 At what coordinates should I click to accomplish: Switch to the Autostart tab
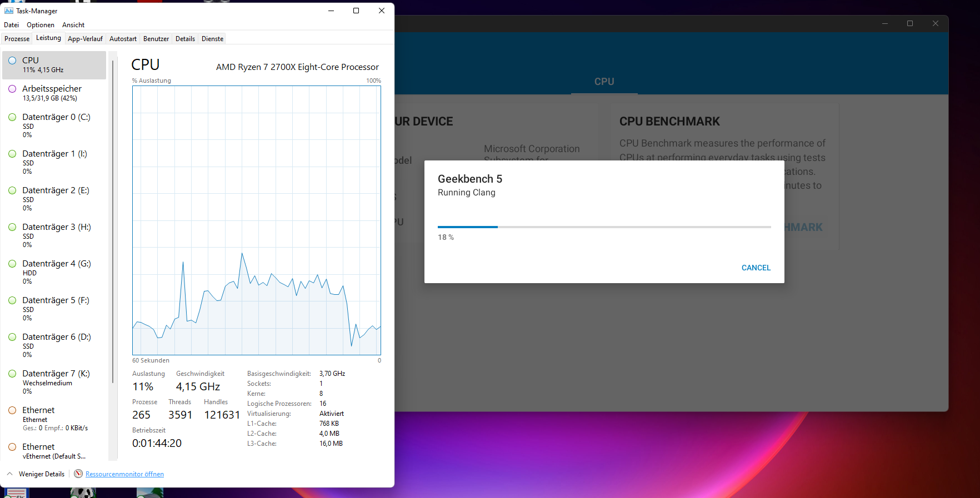pos(123,39)
